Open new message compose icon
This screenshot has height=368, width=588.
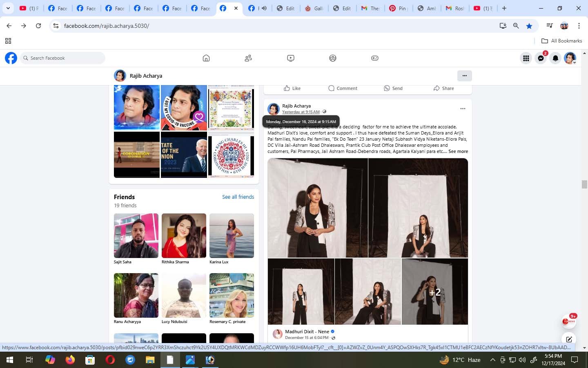[x=569, y=339]
